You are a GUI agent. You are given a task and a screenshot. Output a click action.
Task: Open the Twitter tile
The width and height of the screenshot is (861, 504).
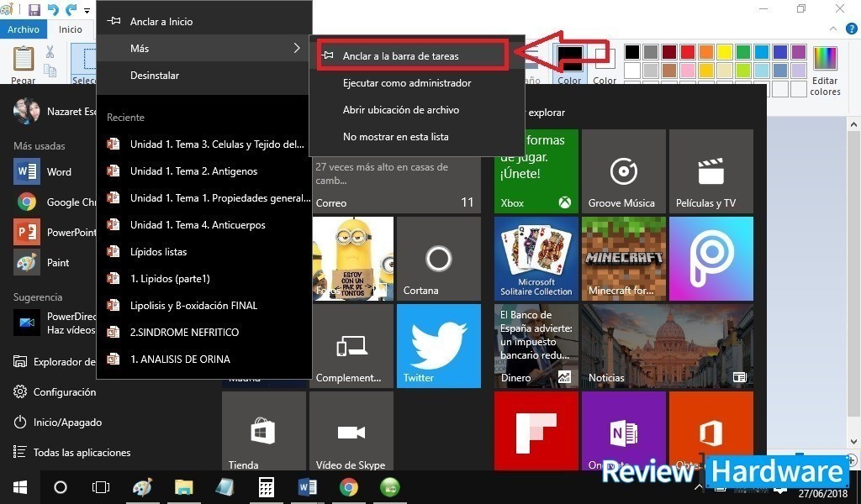tap(438, 345)
